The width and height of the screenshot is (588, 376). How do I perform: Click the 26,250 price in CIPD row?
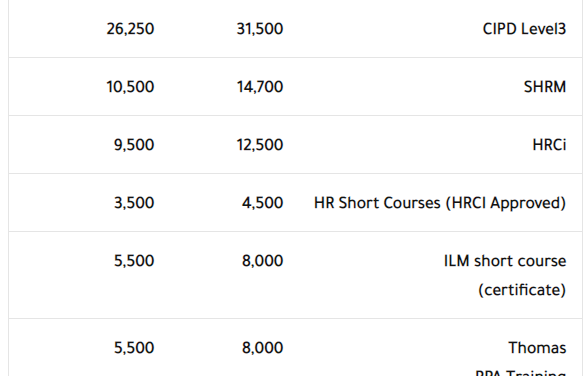coord(130,29)
